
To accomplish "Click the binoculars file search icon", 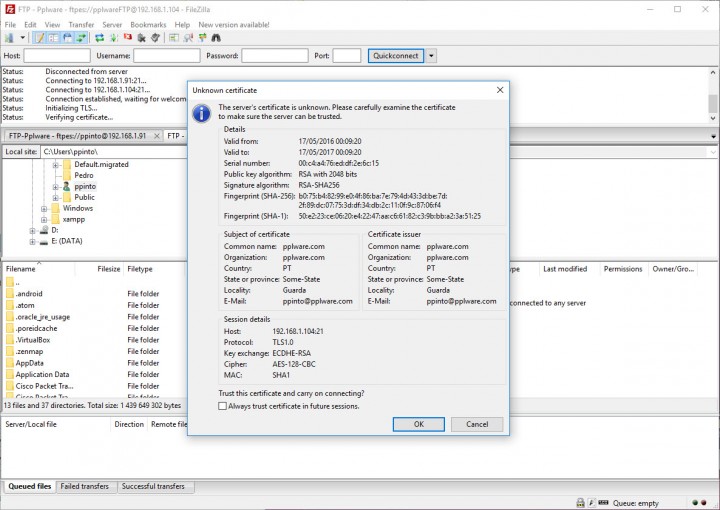I will click(x=216, y=38).
